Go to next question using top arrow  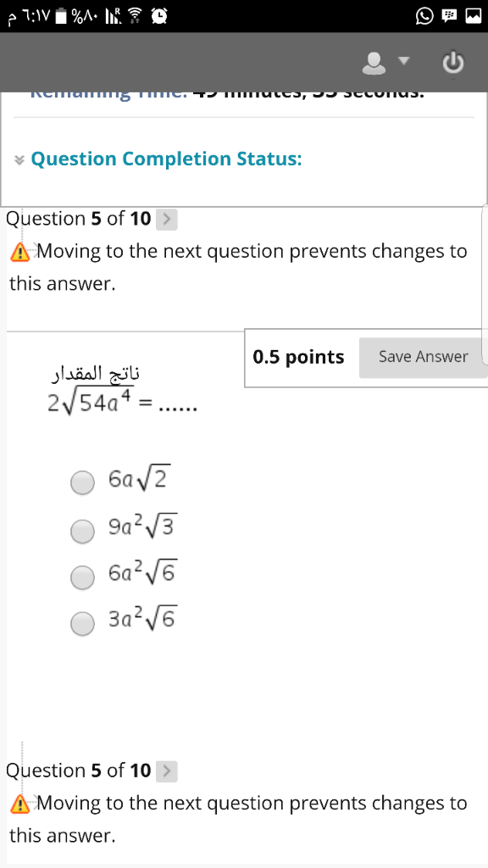point(167,220)
